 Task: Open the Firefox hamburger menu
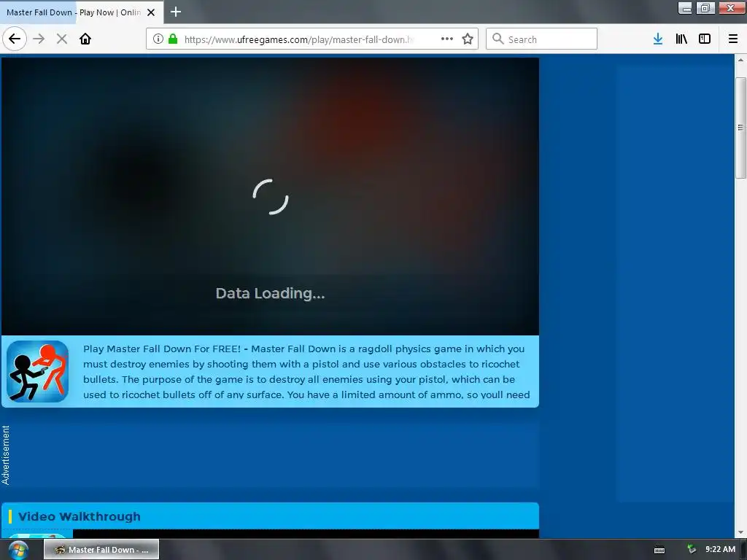(x=733, y=39)
